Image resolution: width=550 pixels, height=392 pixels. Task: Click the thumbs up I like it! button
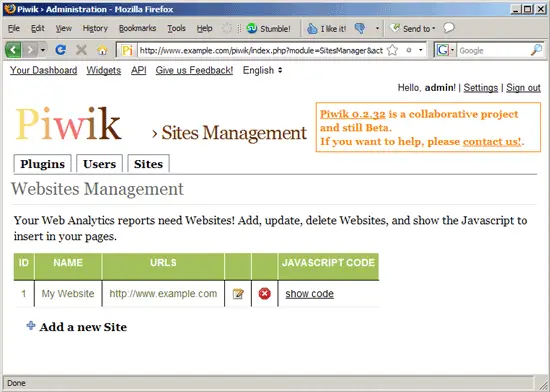tap(327, 28)
